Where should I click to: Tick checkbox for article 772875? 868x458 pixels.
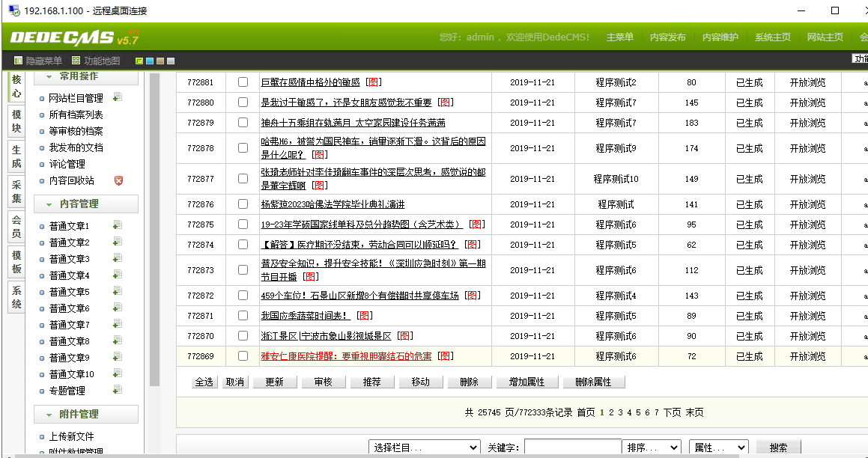coord(243,224)
